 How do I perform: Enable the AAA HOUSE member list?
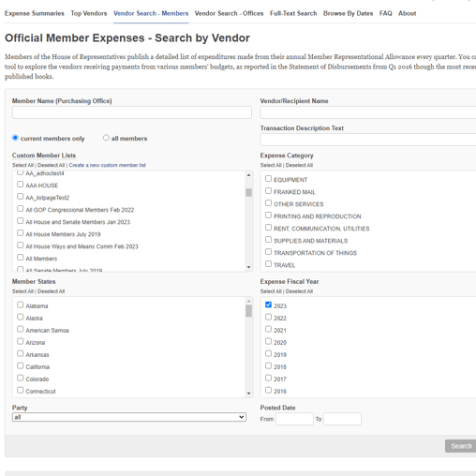(21, 185)
